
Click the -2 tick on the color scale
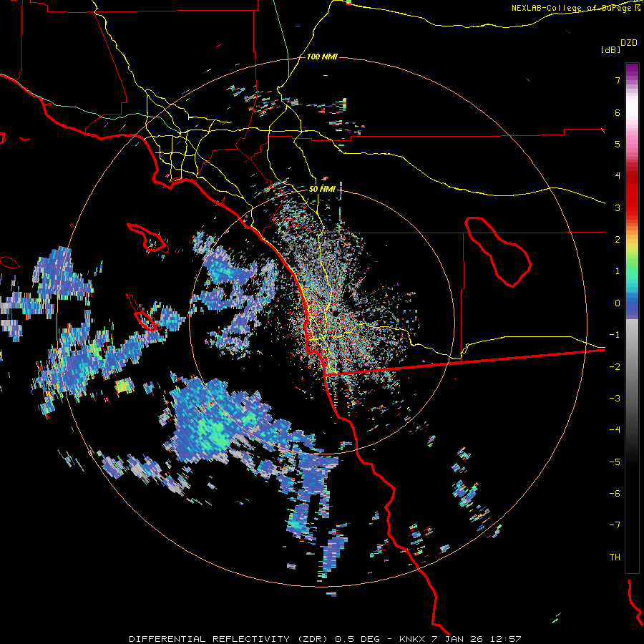click(x=615, y=367)
